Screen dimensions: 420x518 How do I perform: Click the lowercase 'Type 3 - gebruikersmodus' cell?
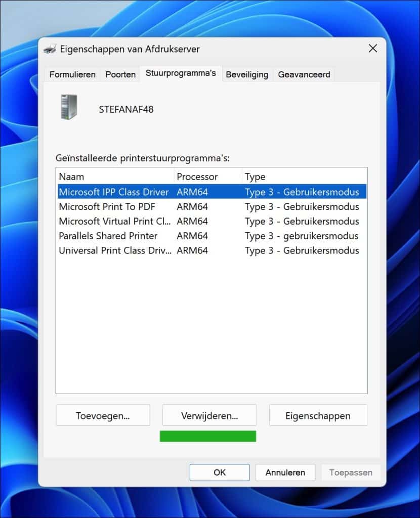302,236
